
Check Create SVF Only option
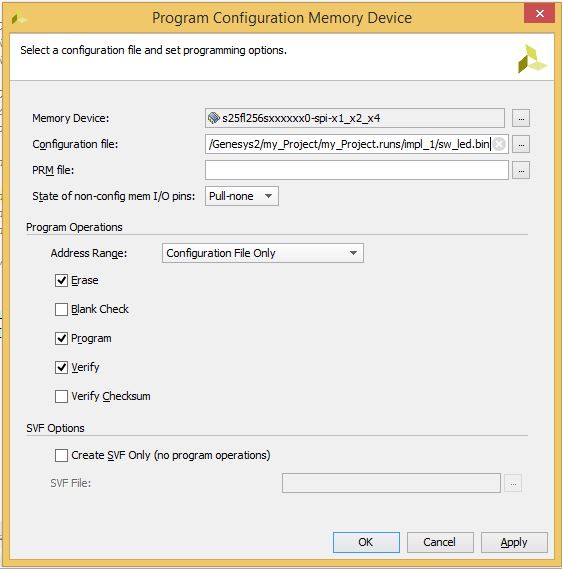[x=61, y=455]
